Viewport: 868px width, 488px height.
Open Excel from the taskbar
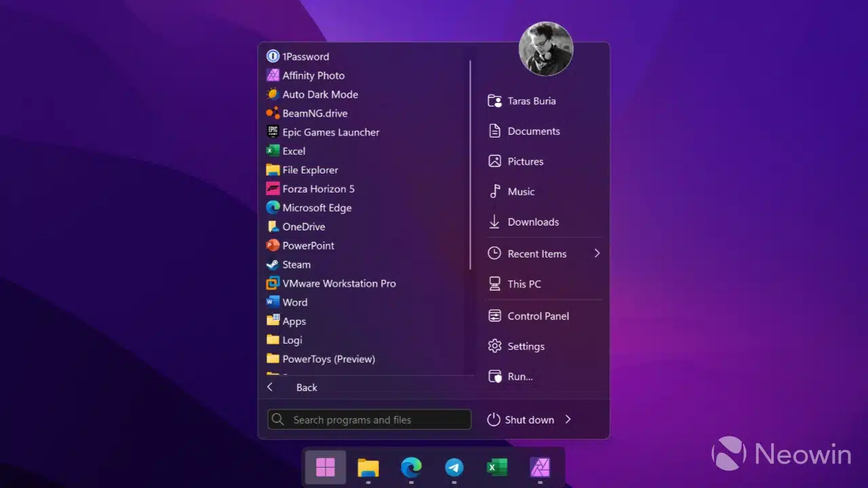(497, 468)
